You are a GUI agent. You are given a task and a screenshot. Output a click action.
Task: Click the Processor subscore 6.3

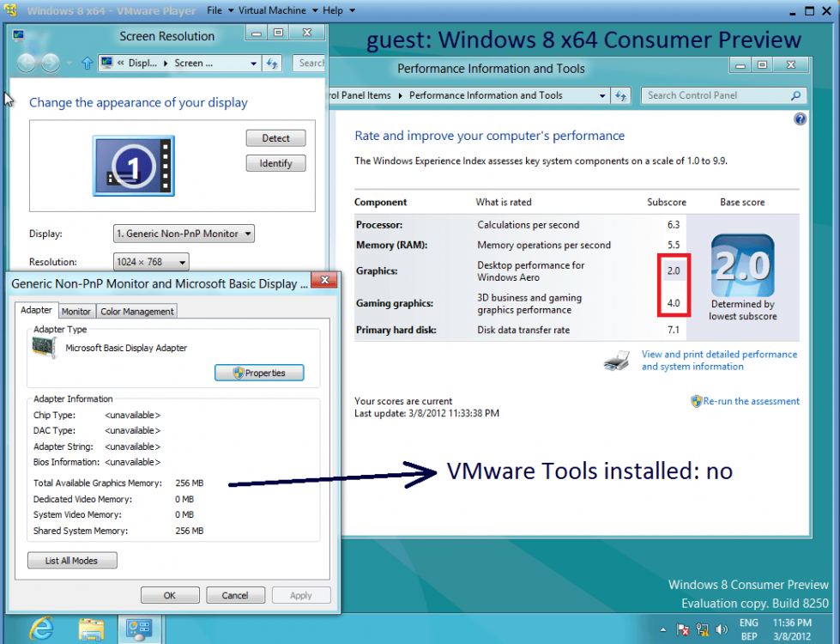[x=674, y=225]
